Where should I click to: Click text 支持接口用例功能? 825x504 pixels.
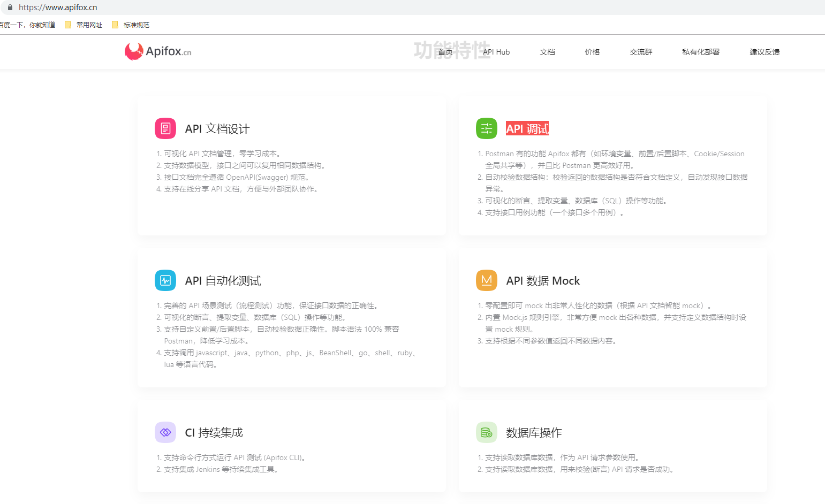(x=515, y=212)
